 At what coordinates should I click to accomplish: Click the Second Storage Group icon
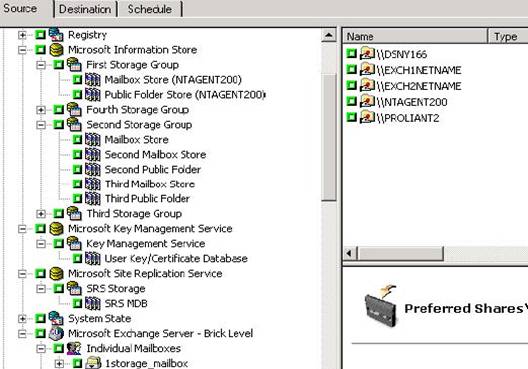pos(74,125)
